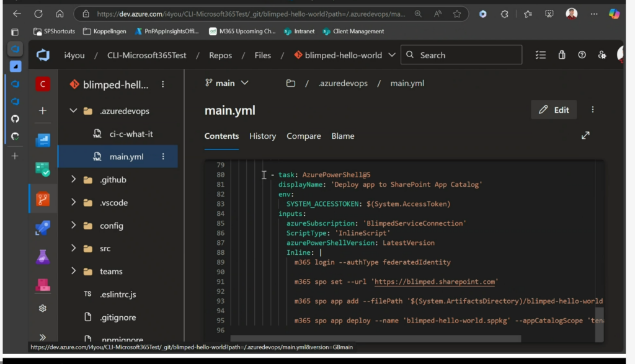Open the .eslintrc.js file
Viewport: 635px width, 364px height.
[118, 295]
